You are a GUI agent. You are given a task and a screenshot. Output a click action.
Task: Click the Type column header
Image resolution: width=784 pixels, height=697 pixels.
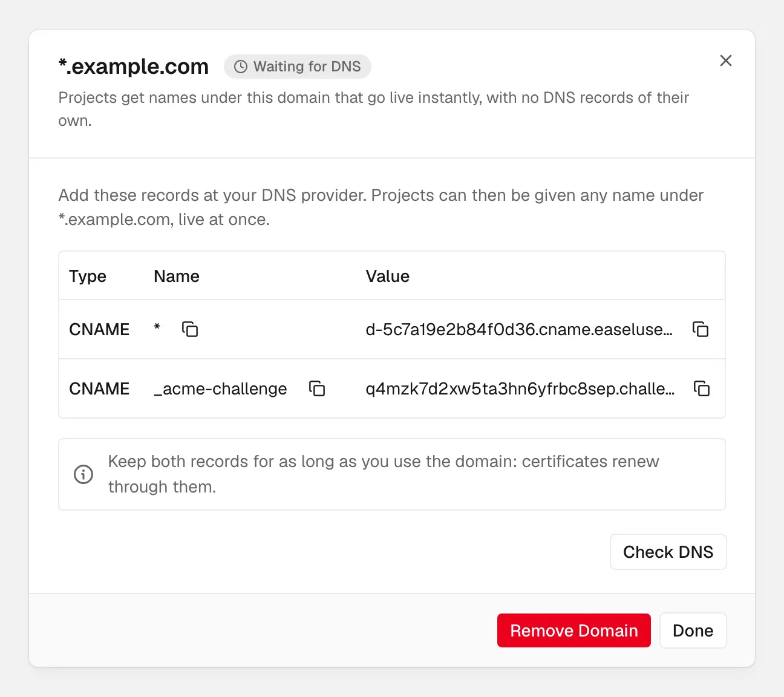[88, 276]
